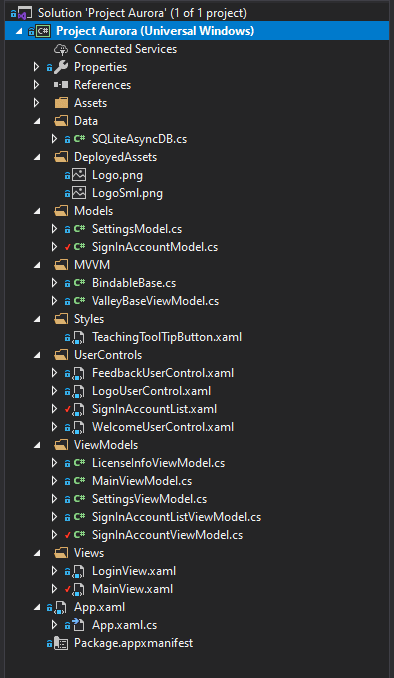Select Package.appxmanifest file name
This screenshot has height=678, width=394.
[x=134, y=643]
